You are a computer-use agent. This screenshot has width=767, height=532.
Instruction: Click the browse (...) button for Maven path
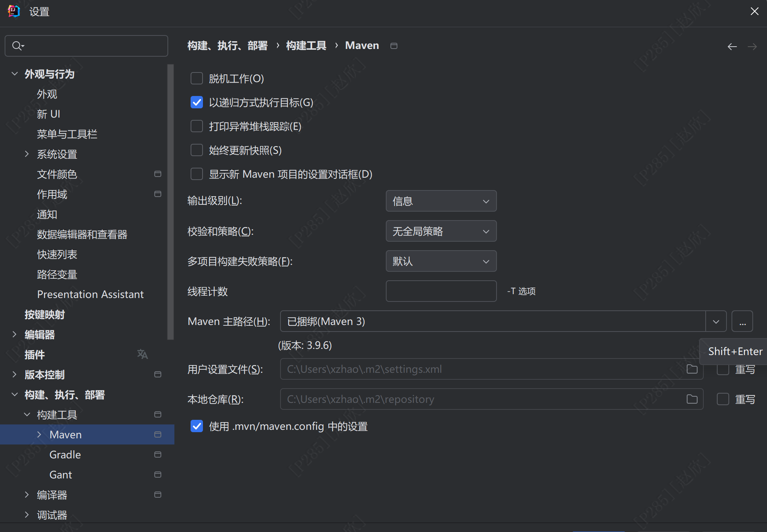point(742,321)
